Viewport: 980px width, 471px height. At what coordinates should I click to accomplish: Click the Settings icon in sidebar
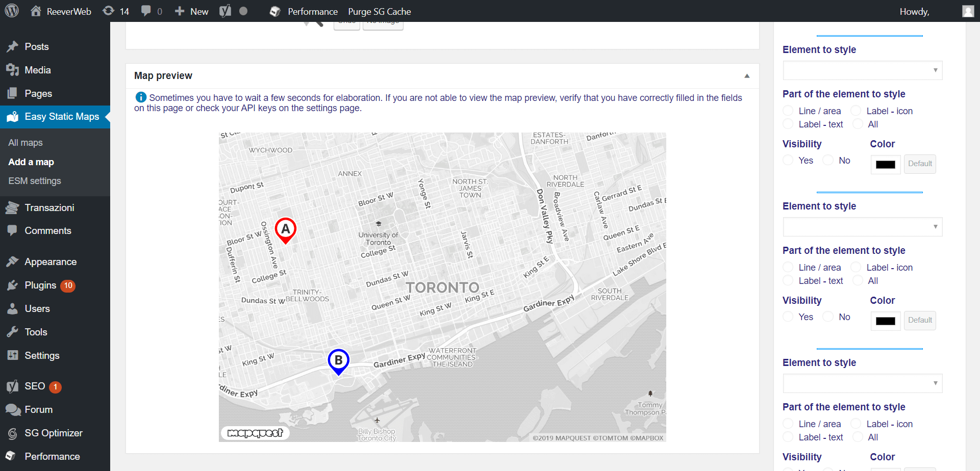13,355
